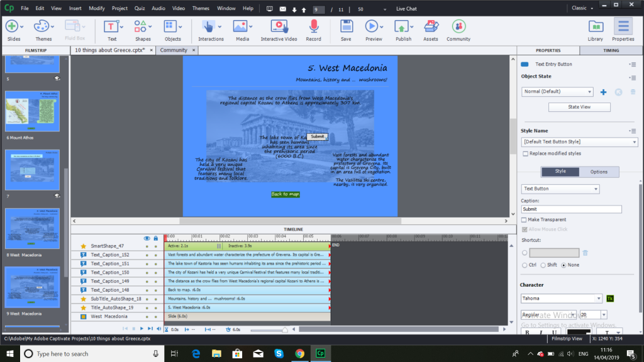Open the Tahoma font family dropdown

click(561, 299)
